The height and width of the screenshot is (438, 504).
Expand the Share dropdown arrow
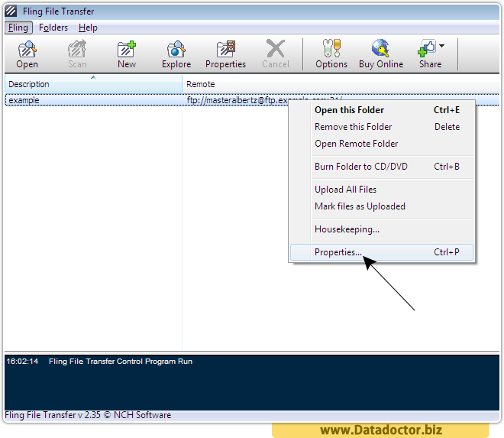click(x=442, y=46)
